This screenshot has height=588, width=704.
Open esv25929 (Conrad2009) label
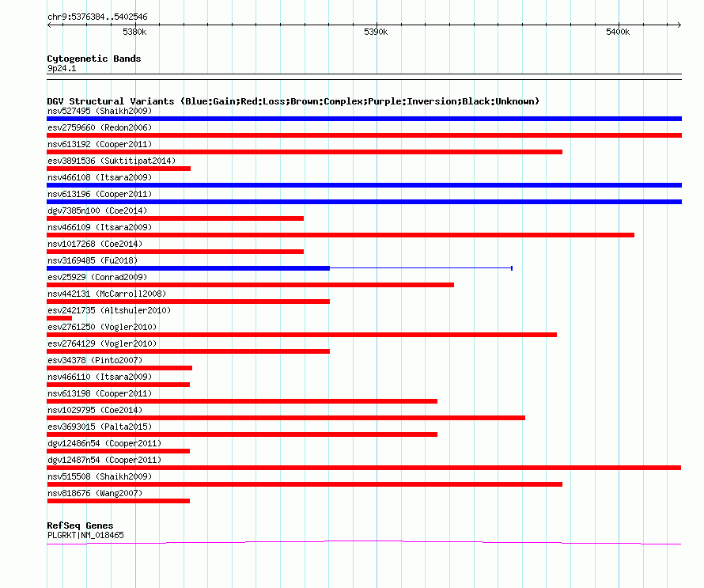click(97, 277)
